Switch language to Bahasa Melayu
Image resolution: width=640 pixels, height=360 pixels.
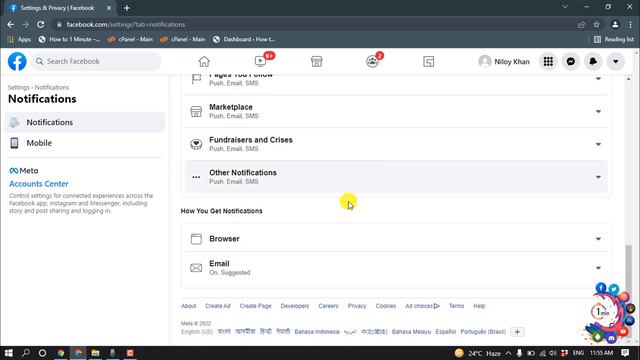[411, 332]
